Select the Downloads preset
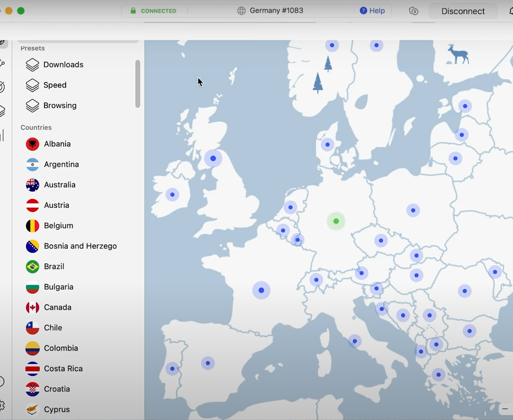Image resolution: width=513 pixels, height=420 pixels. [55, 65]
